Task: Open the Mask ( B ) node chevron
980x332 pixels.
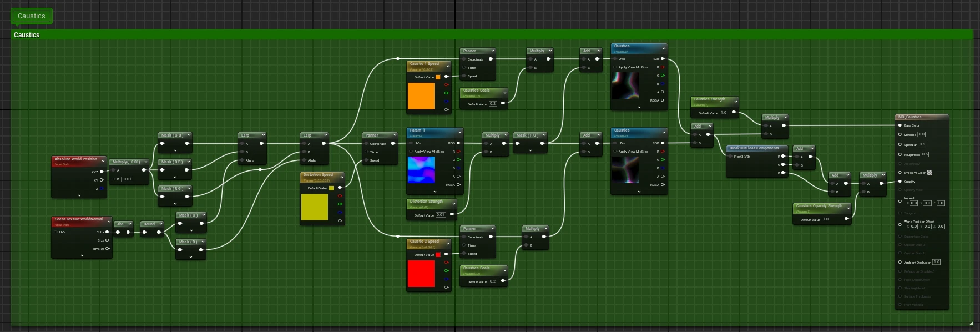Action: click(x=204, y=242)
